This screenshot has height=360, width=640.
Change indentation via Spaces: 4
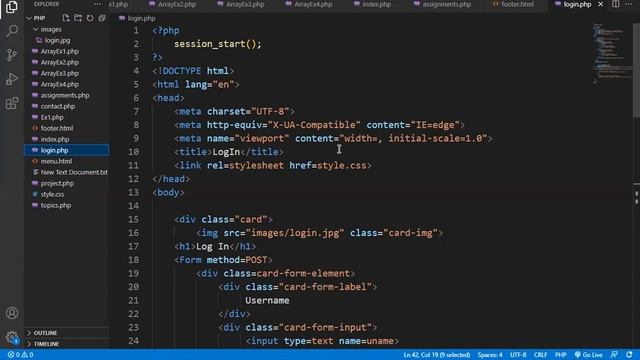pos(490,355)
